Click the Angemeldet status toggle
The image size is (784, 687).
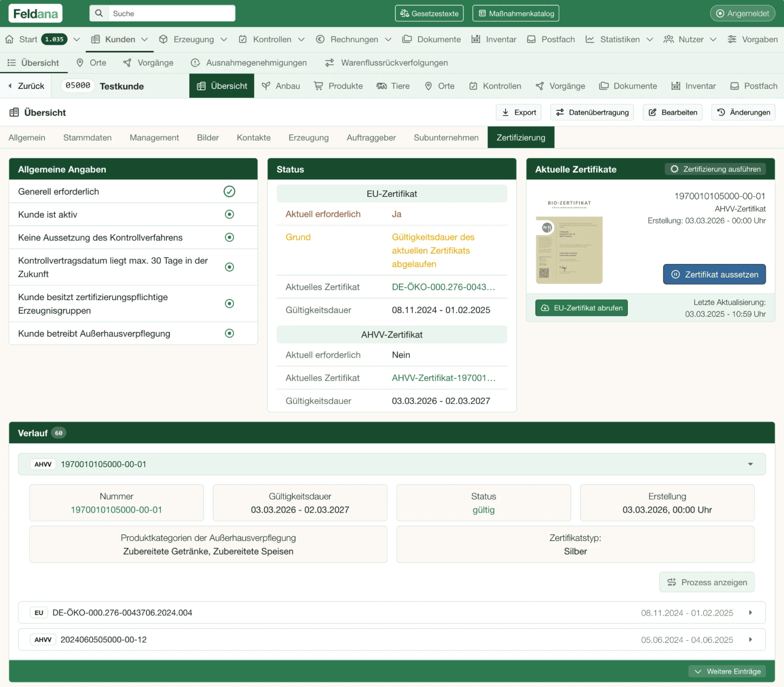[x=742, y=13]
